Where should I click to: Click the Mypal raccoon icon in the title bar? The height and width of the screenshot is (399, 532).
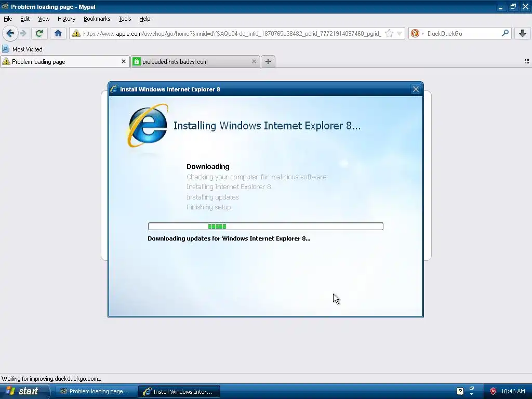pyautogui.click(x=5, y=6)
